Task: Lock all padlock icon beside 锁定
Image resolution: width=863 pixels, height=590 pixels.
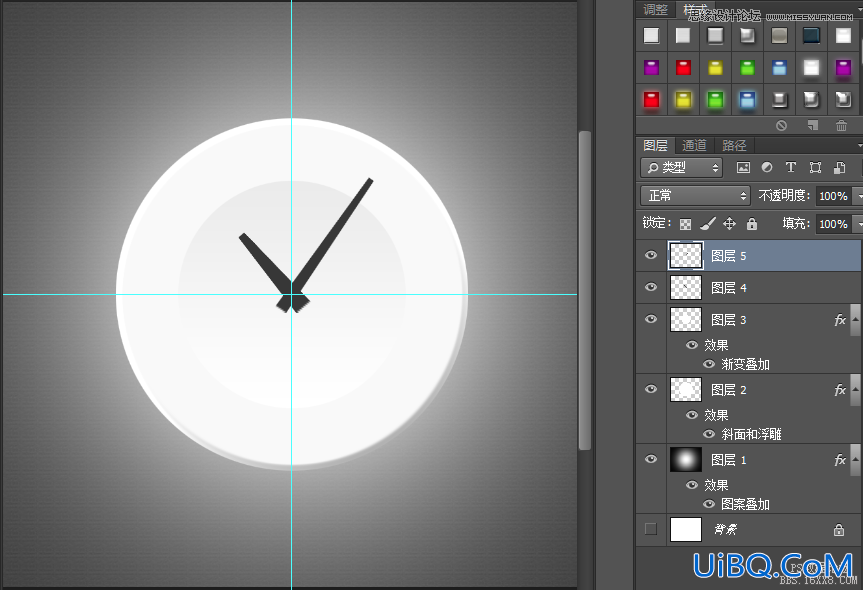Action: (x=751, y=223)
